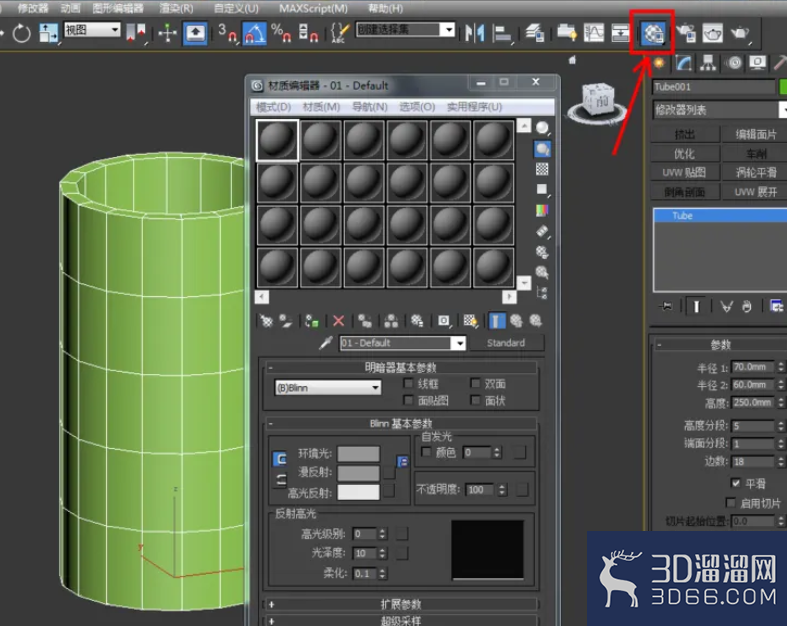Toggle diffuse-specular color lock button
Image resolution: width=787 pixels, height=626 pixels.
[280, 480]
